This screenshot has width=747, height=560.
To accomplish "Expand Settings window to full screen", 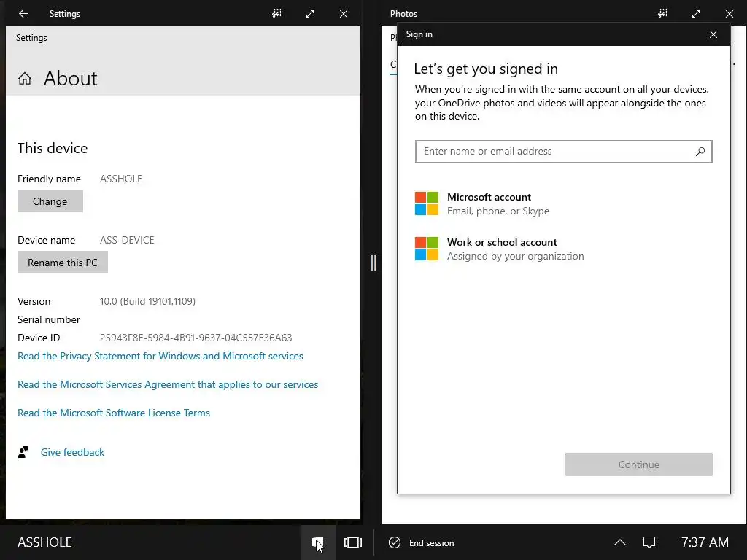I will point(310,13).
